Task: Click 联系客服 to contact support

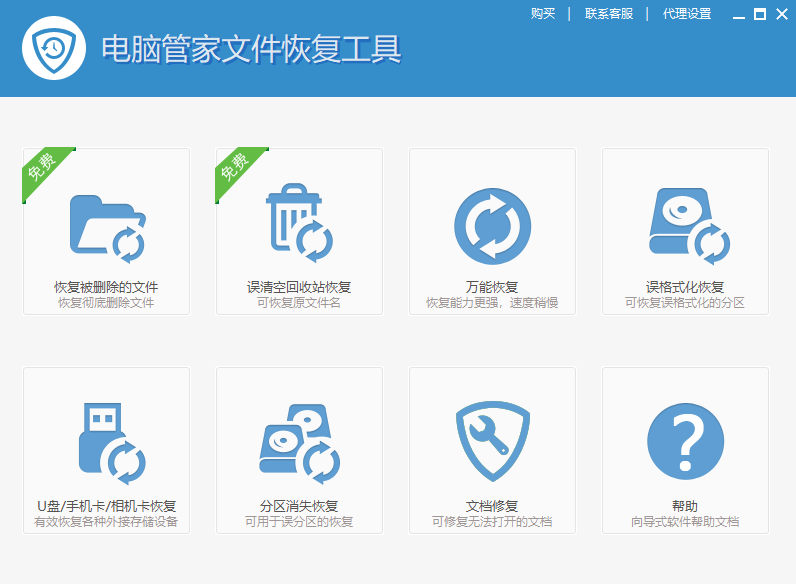Action: pos(609,14)
